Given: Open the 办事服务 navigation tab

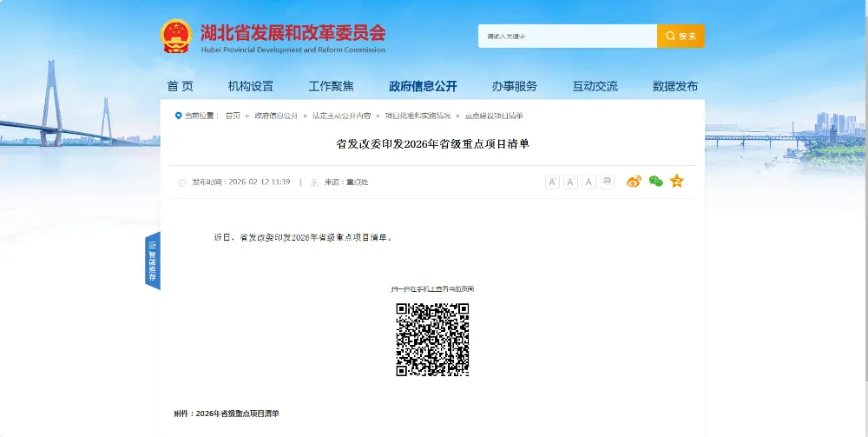Looking at the screenshot, I should (514, 86).
